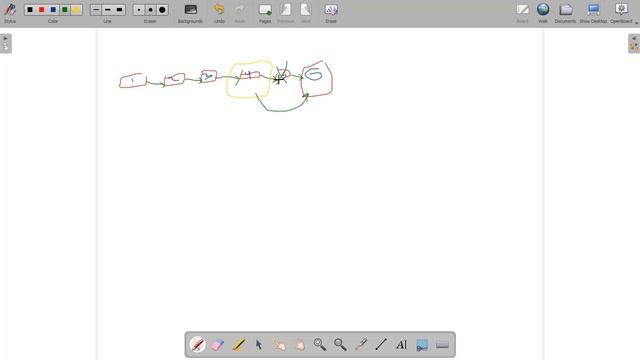Toggle the virtual keyboard button

(442, 344)
